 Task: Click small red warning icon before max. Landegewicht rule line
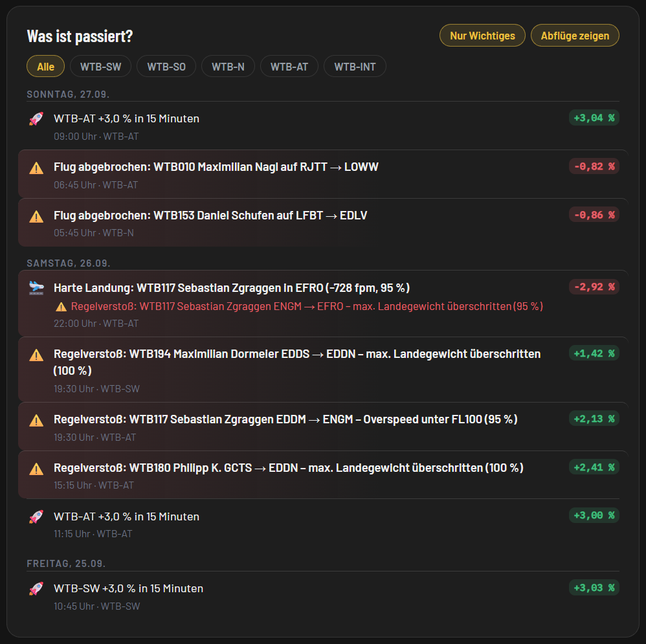61,307
